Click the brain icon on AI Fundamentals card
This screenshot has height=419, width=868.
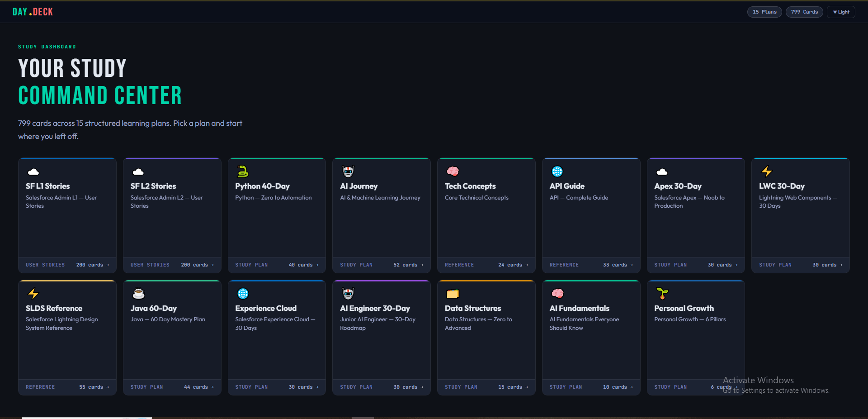click(557, 294)
